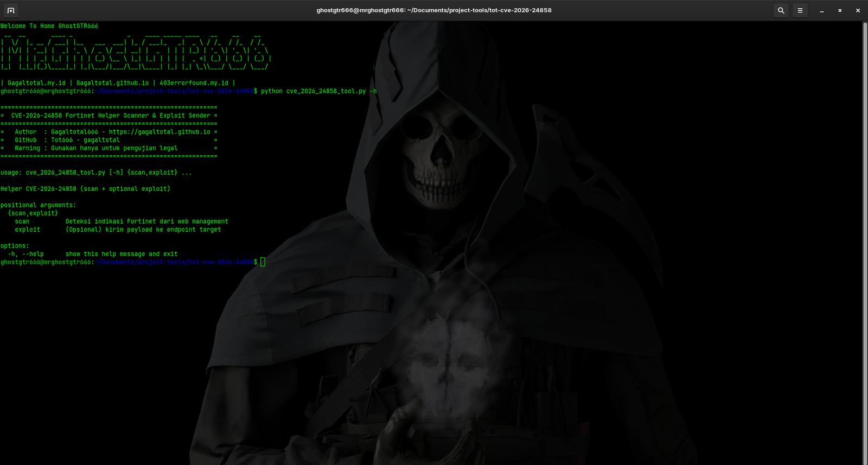Click the search icon in the header bar

781,10
